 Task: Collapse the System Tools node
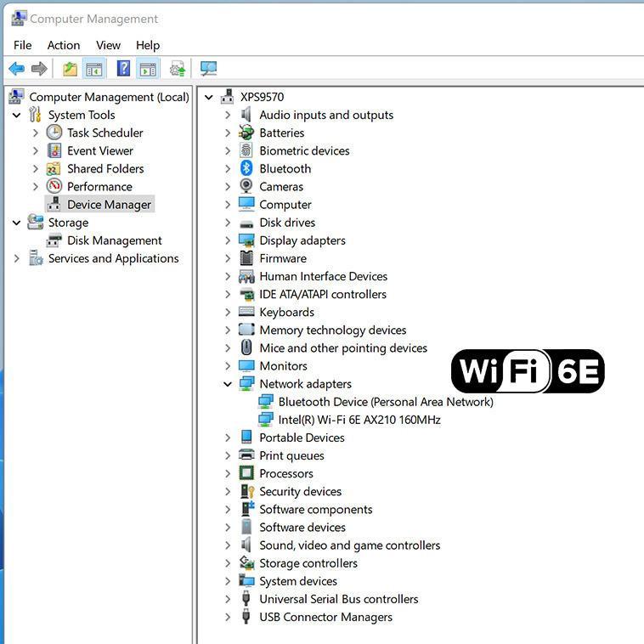(16, 115)
